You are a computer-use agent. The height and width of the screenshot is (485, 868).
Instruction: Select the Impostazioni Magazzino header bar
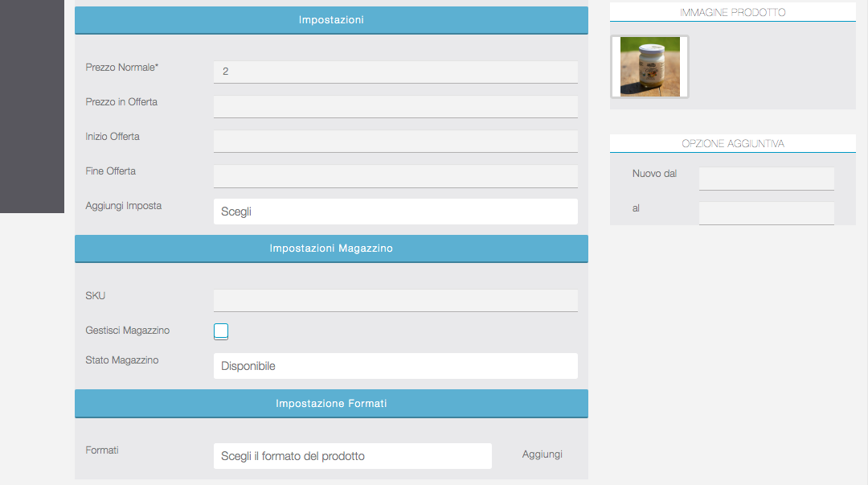331,249
